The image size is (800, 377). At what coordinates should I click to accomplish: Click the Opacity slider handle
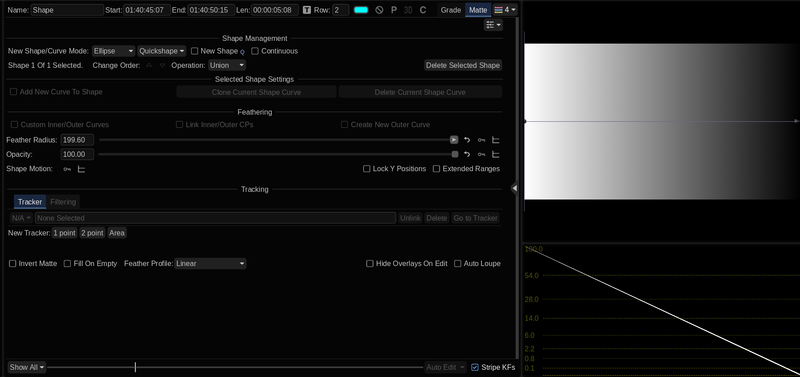point(455,154)
